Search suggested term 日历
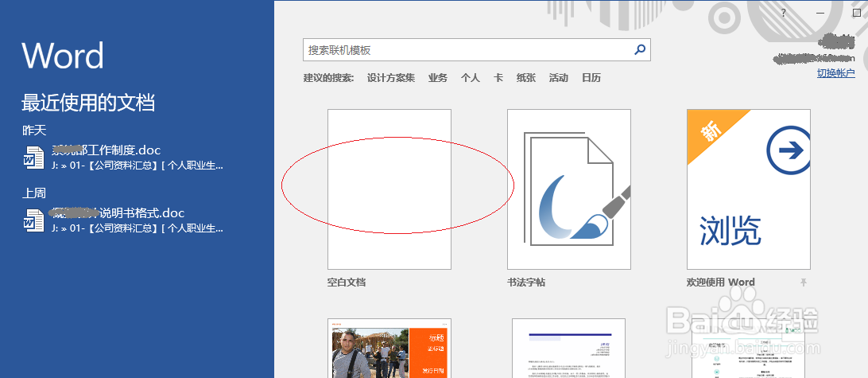This screenshot has width=868, height=378. [591, 78]
